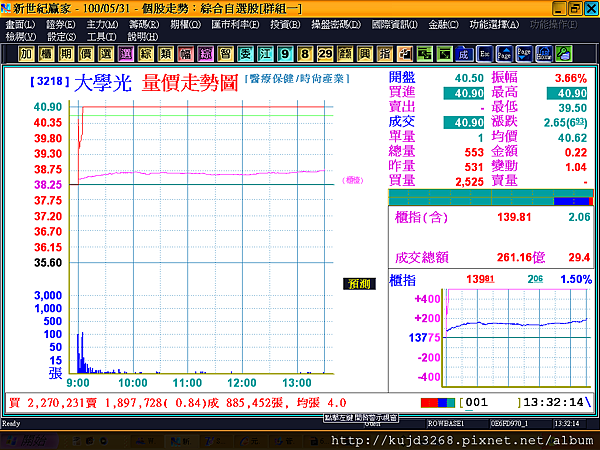This screenshot has width=600, height=450.
Task: Open the 設定(S) menu
Action: (62, 37)
